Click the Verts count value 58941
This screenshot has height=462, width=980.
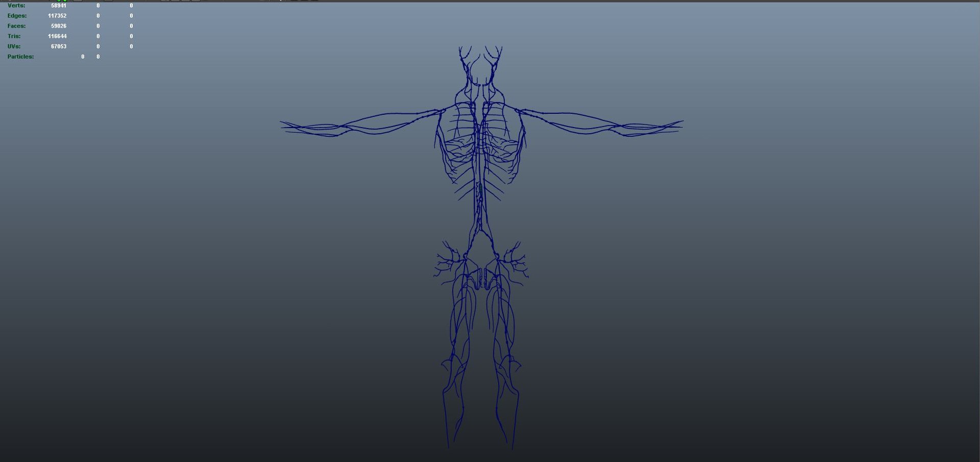pyautogui.click(x=59, y=6)
